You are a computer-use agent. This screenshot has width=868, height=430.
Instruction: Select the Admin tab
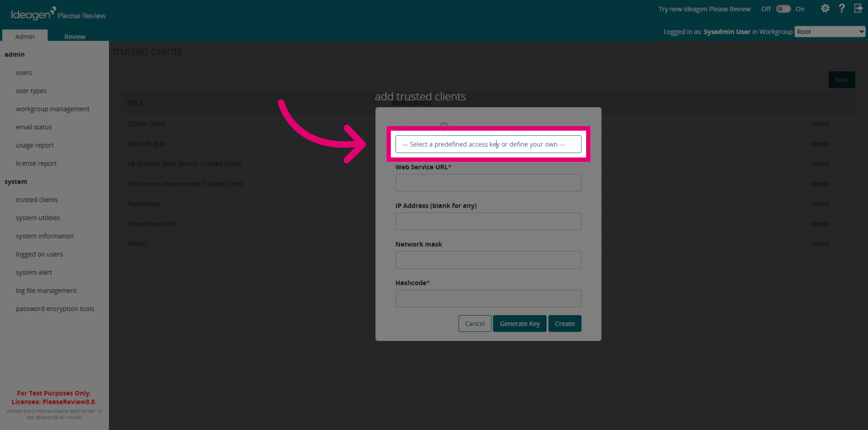[25, 36]
